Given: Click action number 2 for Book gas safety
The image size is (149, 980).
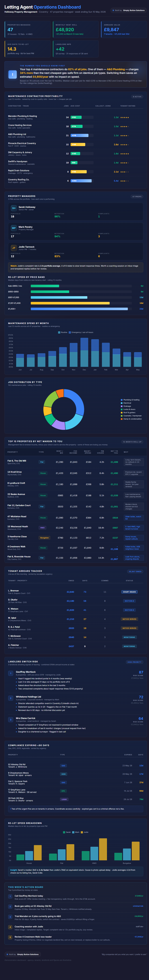Looking at the screenshot, I should [11, 907].
